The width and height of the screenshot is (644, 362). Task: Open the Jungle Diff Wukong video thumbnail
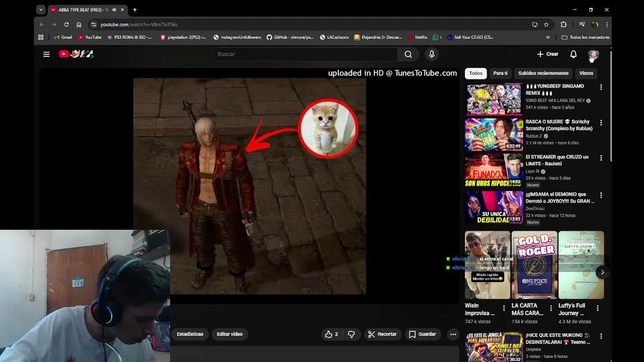click(x=494, y=347)
